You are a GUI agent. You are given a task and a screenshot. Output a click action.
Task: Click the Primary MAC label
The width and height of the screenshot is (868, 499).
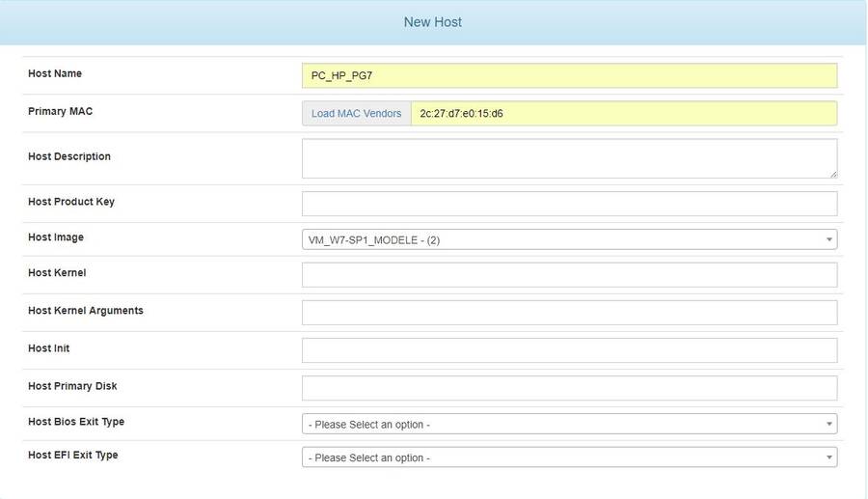[61, 111]
